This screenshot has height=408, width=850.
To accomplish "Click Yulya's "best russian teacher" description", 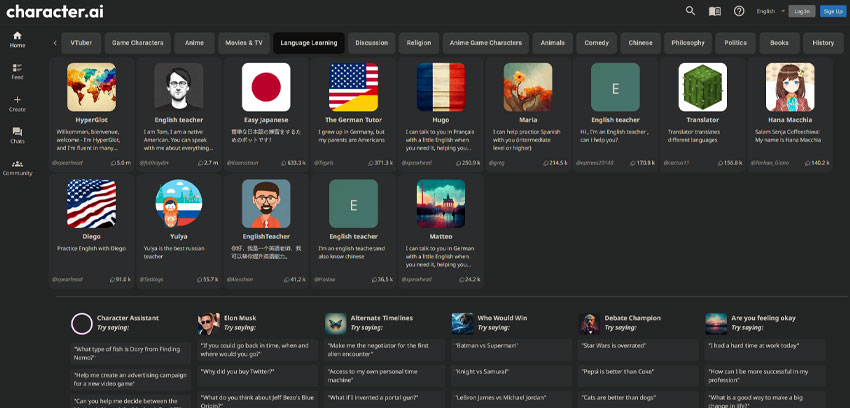I will tap(178, 252).
